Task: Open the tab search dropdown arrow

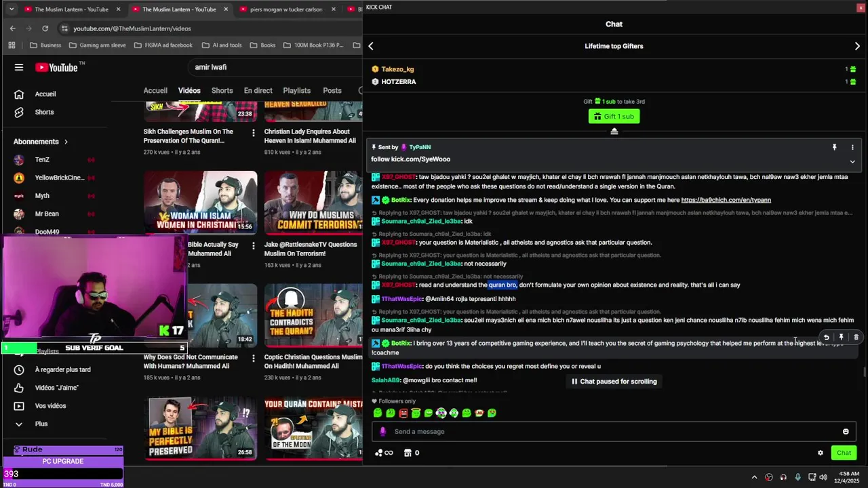Action: pyautogui.click(x=12, y=9)
